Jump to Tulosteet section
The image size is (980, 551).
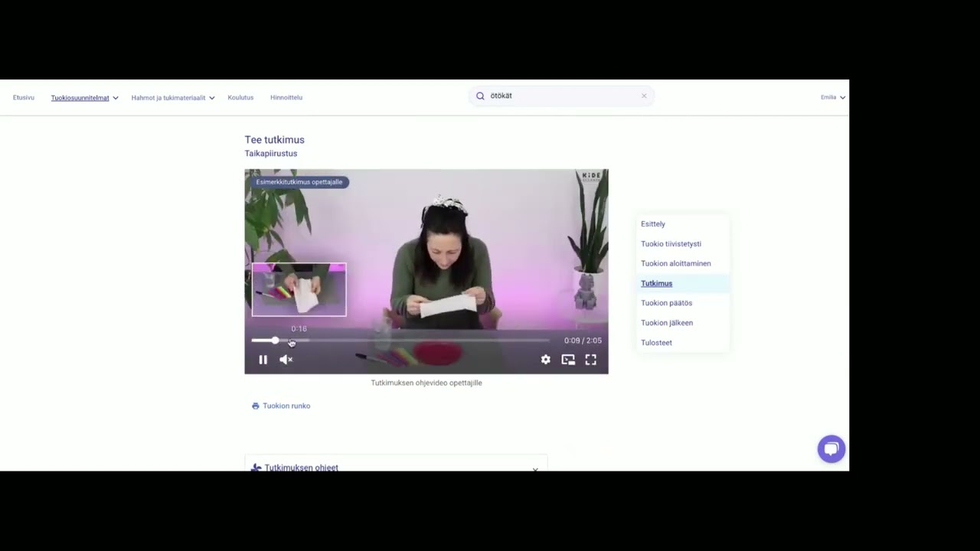coord(656,343)
